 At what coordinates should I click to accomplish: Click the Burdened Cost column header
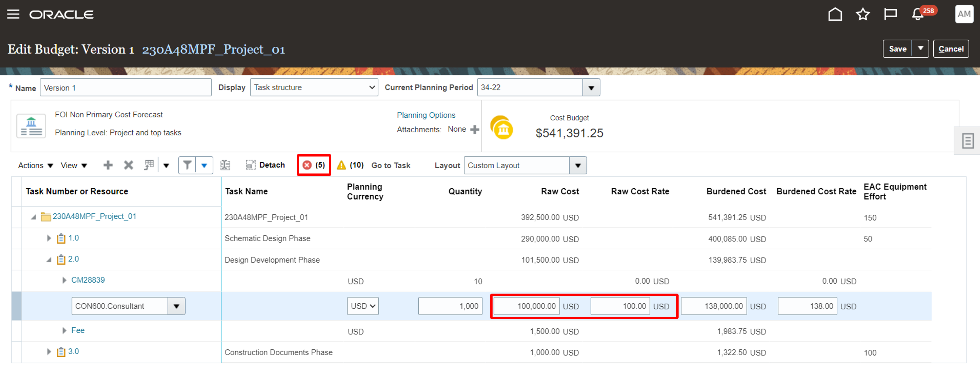tap(736, 191)
